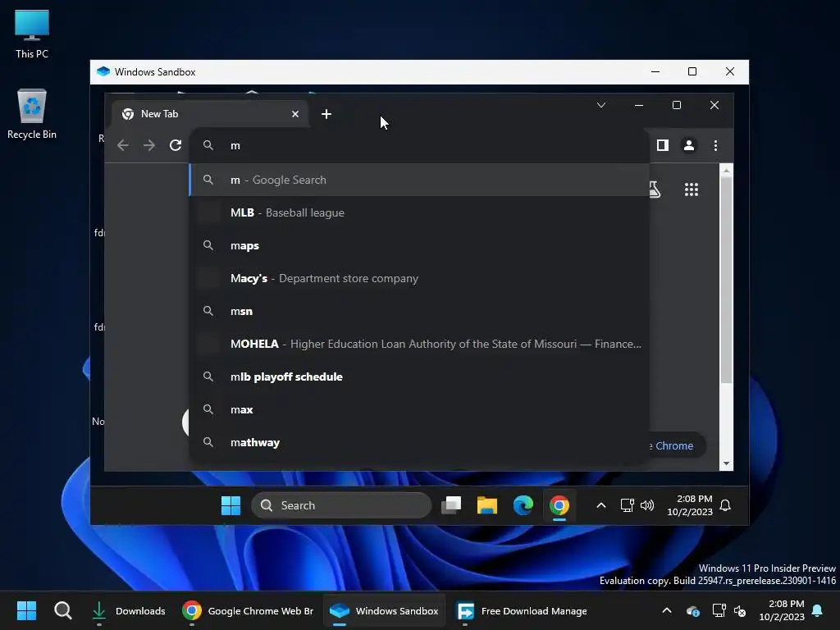Click the address bar containing 'm'
The width and height of the screenshot is (840, 630).
[419, 145]
